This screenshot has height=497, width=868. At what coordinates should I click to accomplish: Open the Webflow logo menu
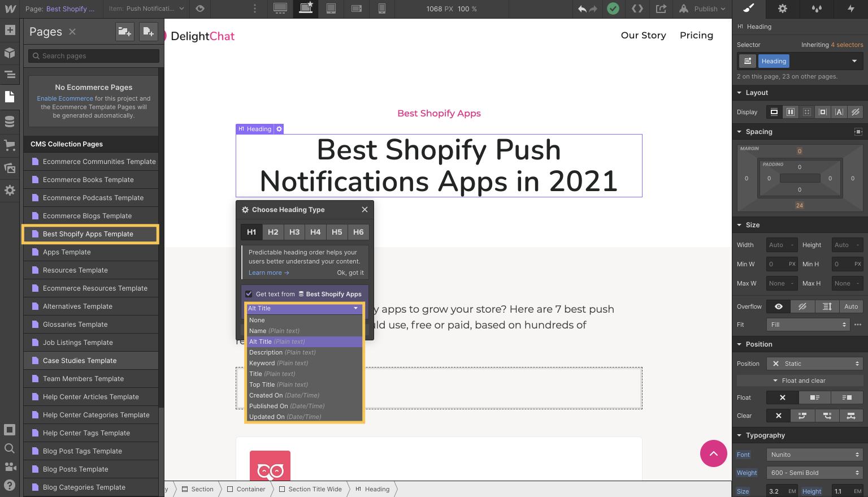click(10, 9)
